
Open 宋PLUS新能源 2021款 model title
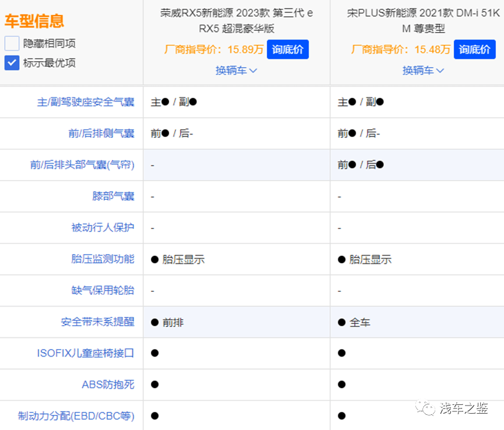click(x=423, y=20)
